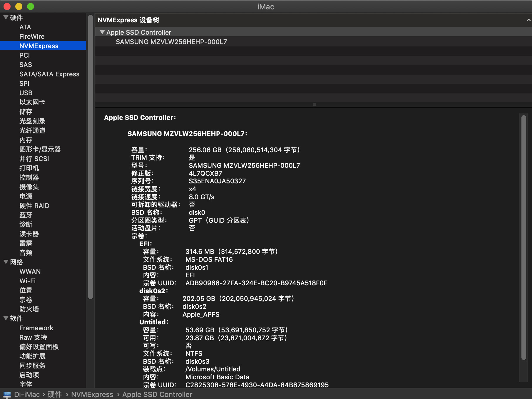
Task: Select SPI in the sidebar
Action: pyautogui.click(x=24, y=83)
